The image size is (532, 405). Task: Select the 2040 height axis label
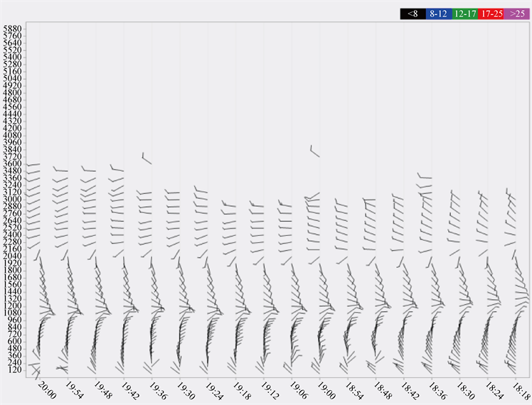14,256
